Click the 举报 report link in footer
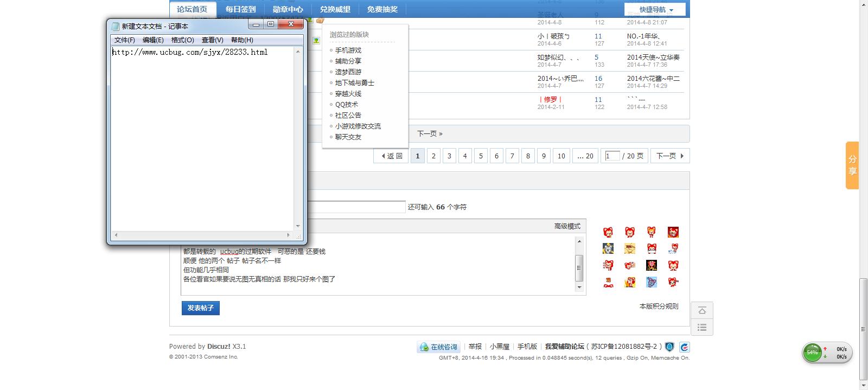Screen dimensions: 868x390 click(475, 347)
